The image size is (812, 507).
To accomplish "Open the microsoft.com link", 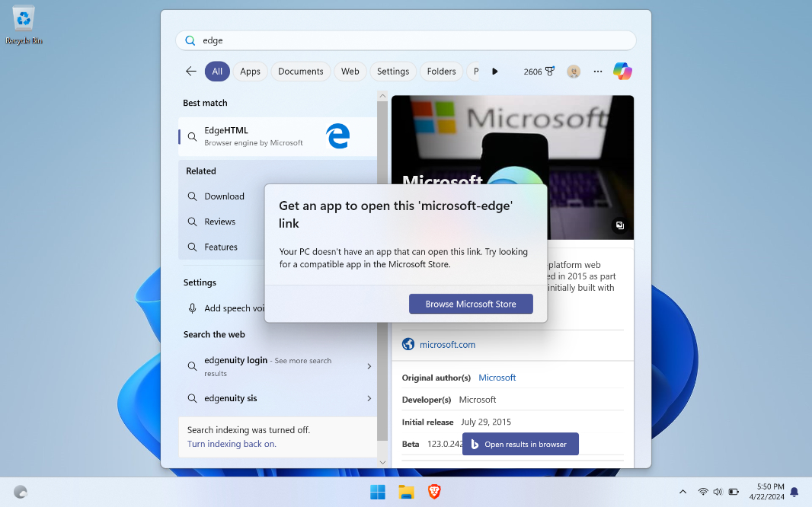I will pyautogui.click(x=447, y=345).
